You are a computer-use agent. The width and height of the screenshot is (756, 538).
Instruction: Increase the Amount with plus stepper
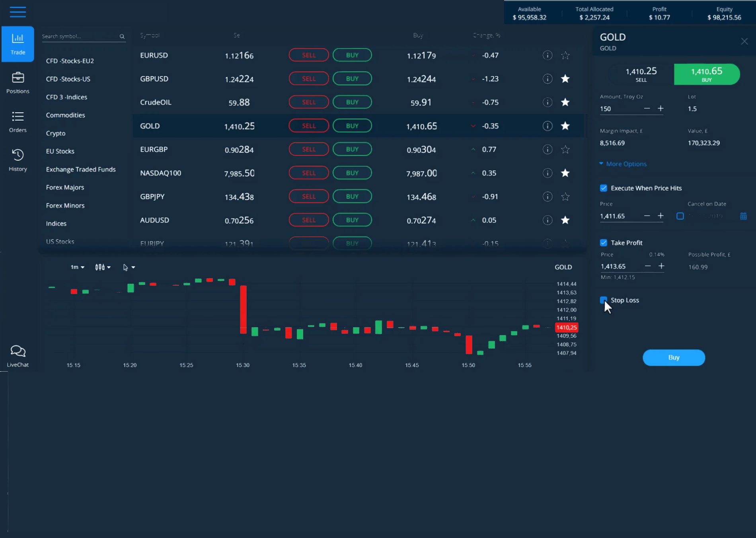661,109
